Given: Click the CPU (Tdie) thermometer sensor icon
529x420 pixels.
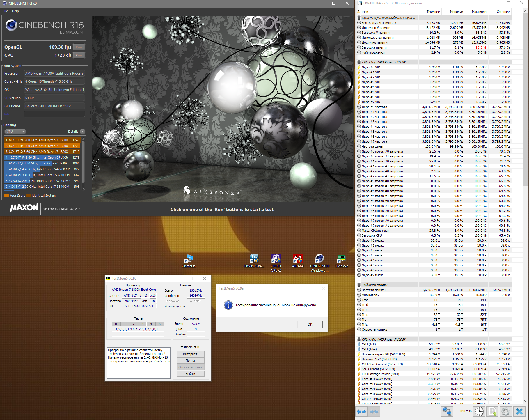Looking at the screenshot, I should (x=359, y=349).
